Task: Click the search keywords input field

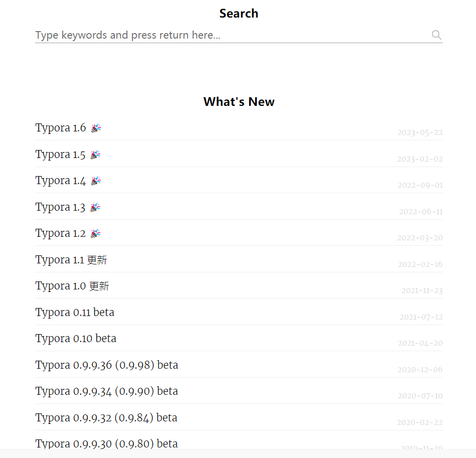Action: [x=231, y=35]
